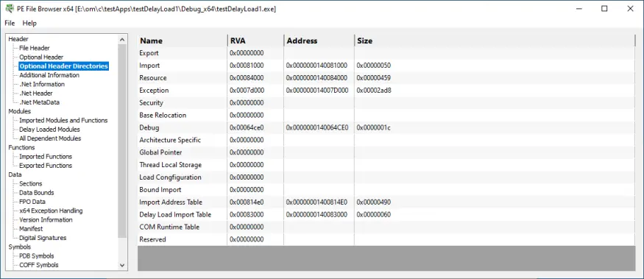Select the Reserved row
Image resolution: width=644 pixels, height=279 pixels.
tap(386, 239)
